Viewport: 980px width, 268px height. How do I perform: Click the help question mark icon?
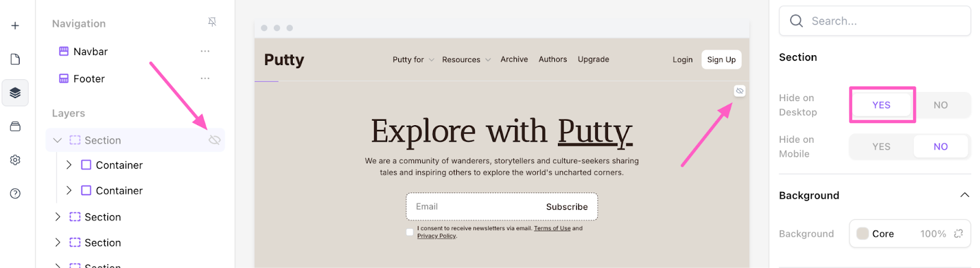pyautogui.click(x=15, y=194)
